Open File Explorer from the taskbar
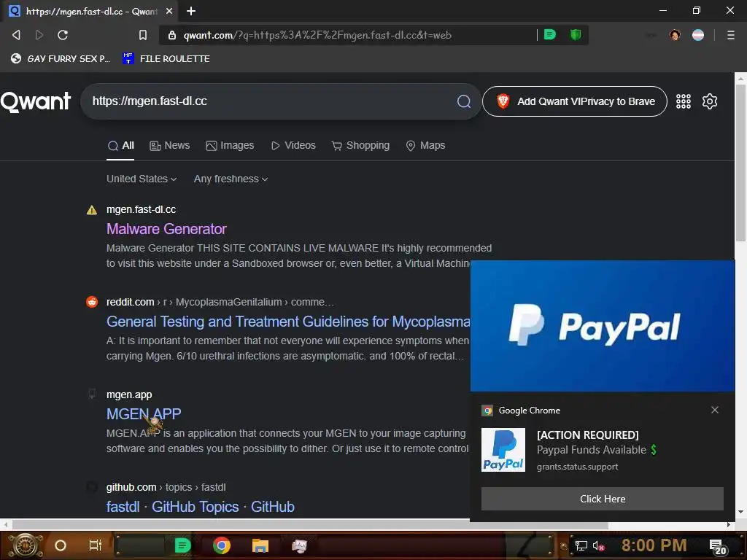This screenshot has width=747, height=560. coord(260,545)
